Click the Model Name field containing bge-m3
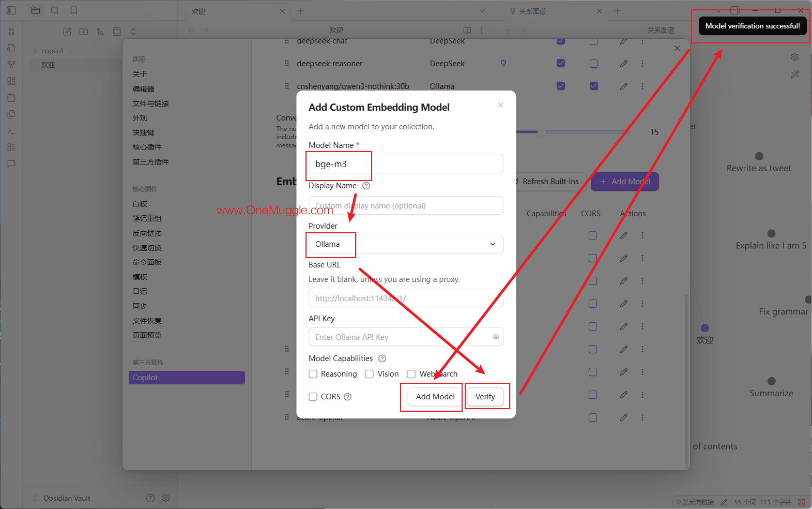The image size is (812, 509). coord(406,164)
